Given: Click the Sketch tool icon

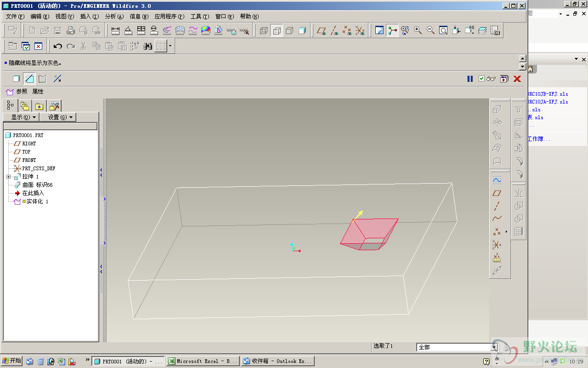Looking at the screenshot, I should (497, 180).
